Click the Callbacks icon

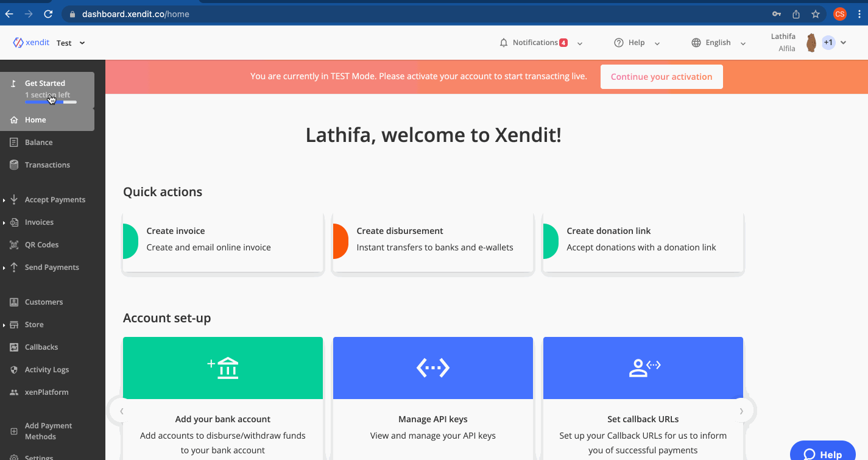click(14, 347)
